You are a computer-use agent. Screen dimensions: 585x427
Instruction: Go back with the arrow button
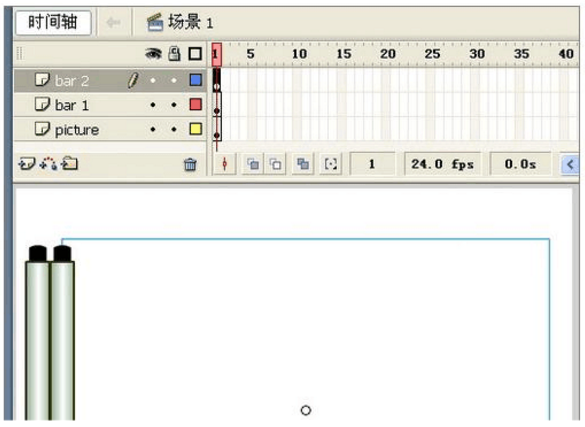[113, 23]
